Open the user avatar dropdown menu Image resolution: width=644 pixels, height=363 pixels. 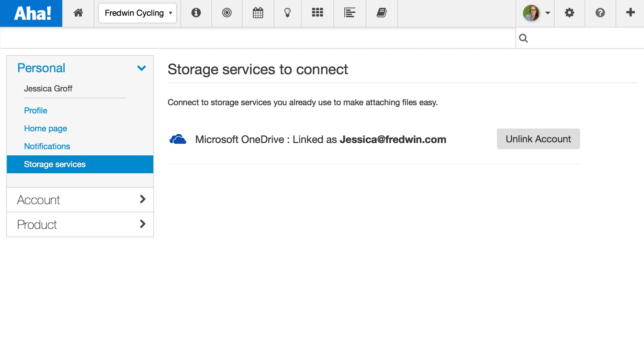click(x=536, y=13)
